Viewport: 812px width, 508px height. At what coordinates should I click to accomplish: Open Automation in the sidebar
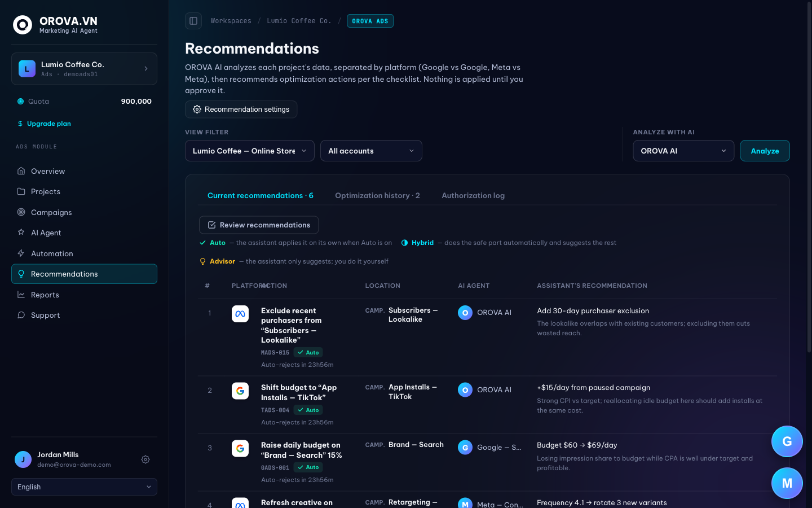click(84, 253)
